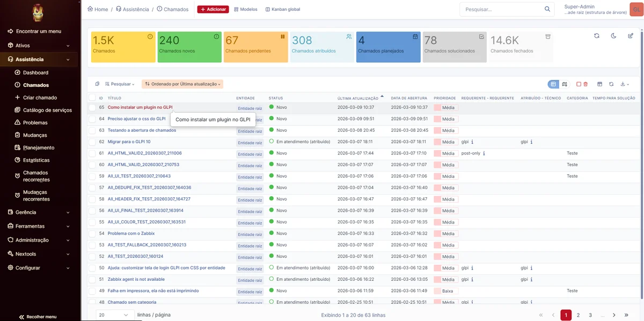
Task: Toggle dark mode with the moon icon
Action: click(x=613, y=36)
